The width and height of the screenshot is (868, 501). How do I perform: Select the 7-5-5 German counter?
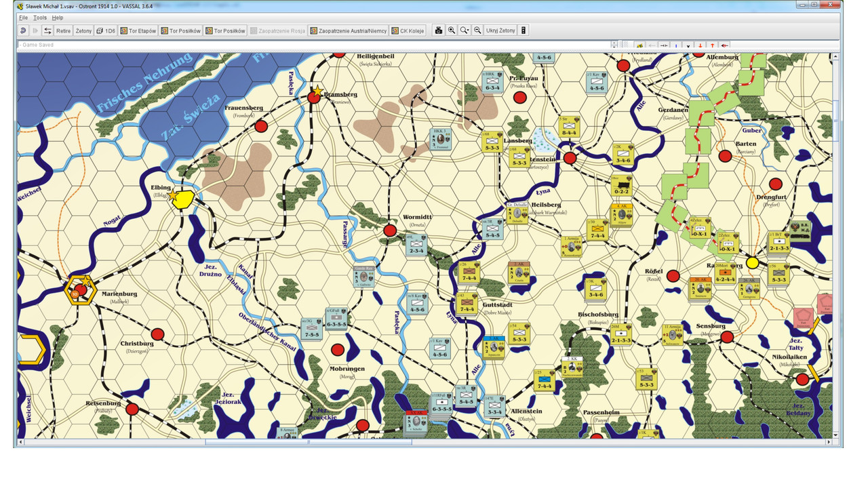312,329
